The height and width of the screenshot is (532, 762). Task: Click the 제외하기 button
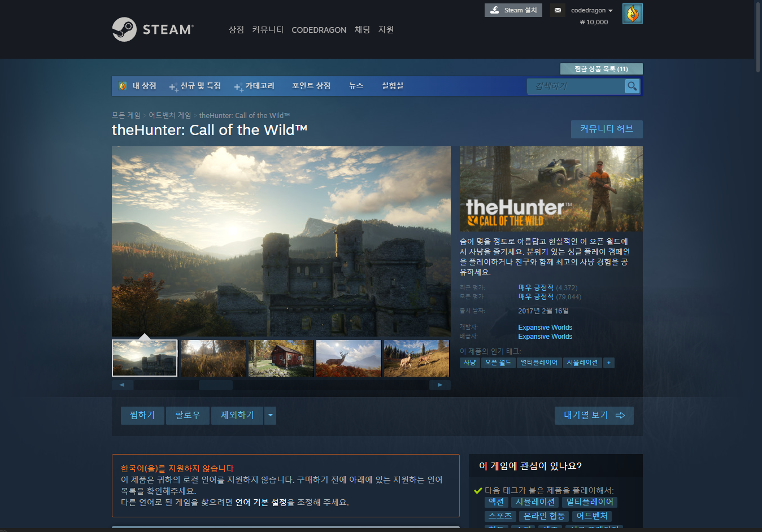(237, 416)
